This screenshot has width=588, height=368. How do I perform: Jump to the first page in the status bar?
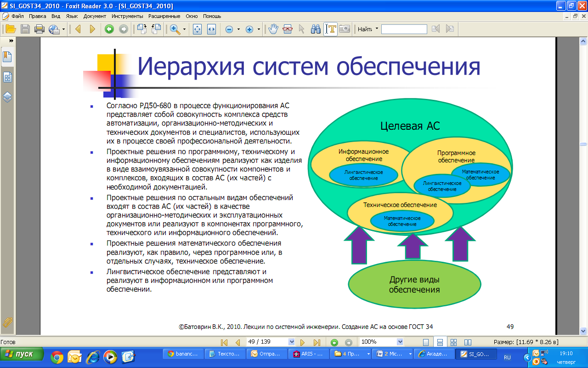[224, 342]
